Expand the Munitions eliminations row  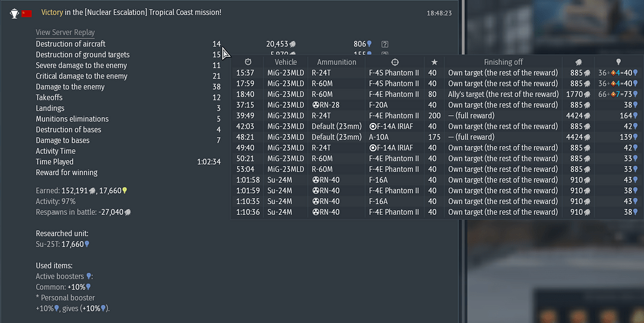coord(72,119)
